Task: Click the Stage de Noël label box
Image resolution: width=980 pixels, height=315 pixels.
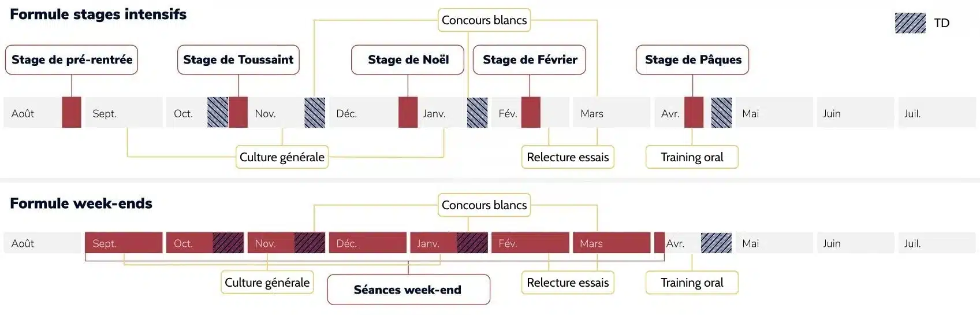Action: coord(408,60)
